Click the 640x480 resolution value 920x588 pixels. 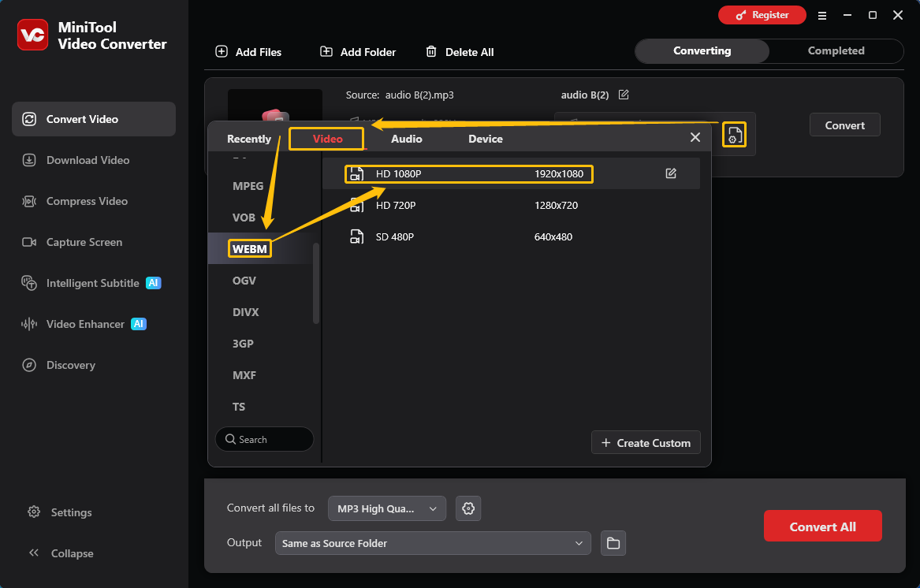(553, 237)
